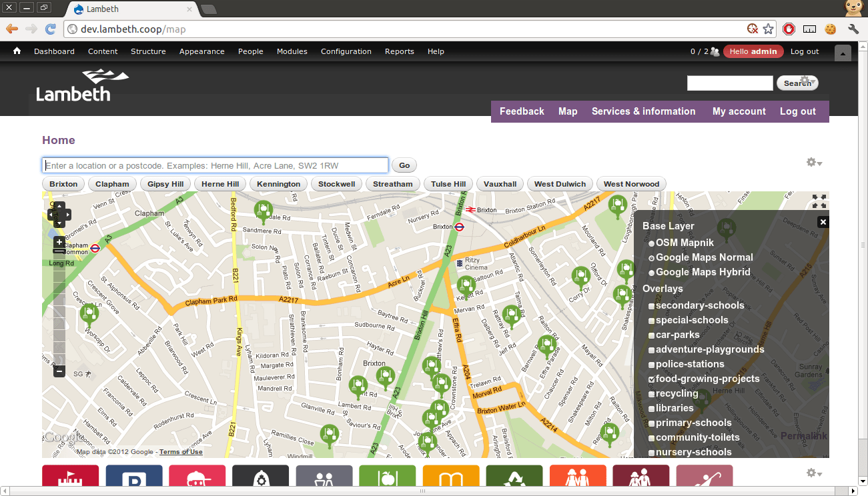
Task: Click the Hello admin link
Action: (x=753, y=51)
